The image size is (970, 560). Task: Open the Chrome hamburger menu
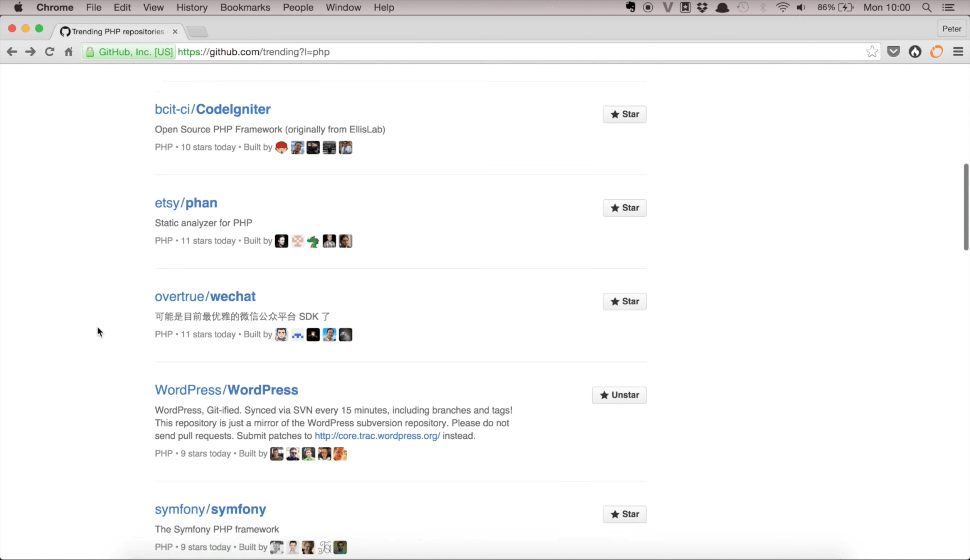coord(958,52)
